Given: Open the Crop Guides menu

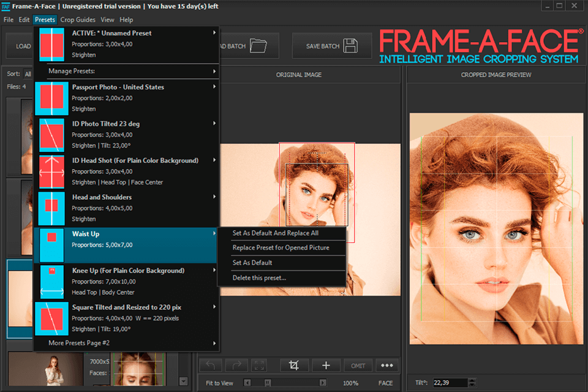Looking at the screenshot, I should click(78, 20).
